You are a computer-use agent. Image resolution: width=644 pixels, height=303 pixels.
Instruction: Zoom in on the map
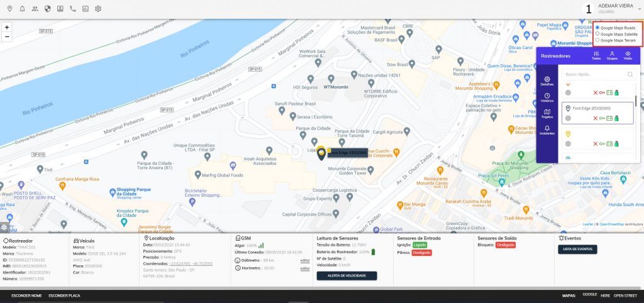point(6,27)
